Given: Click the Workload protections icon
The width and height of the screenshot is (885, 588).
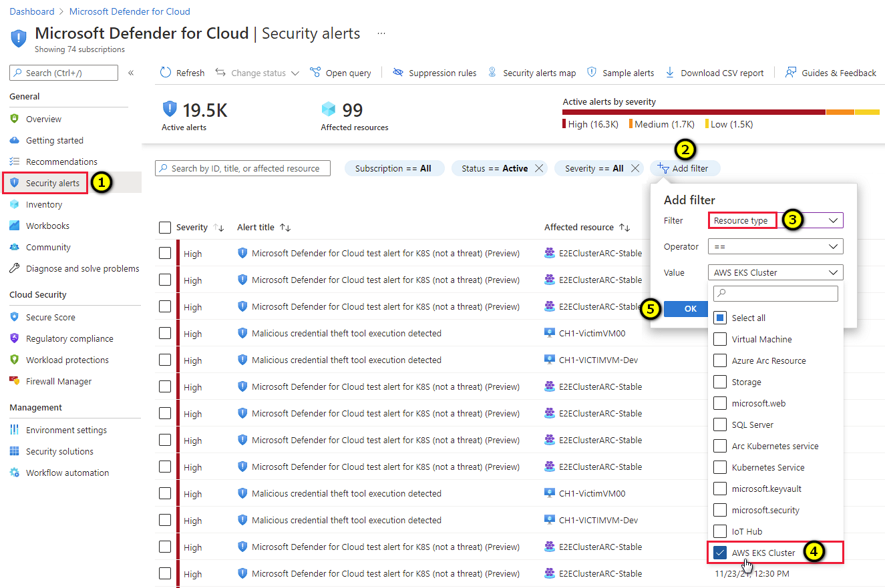Looking at the screenshot, I should click(15, 360).
